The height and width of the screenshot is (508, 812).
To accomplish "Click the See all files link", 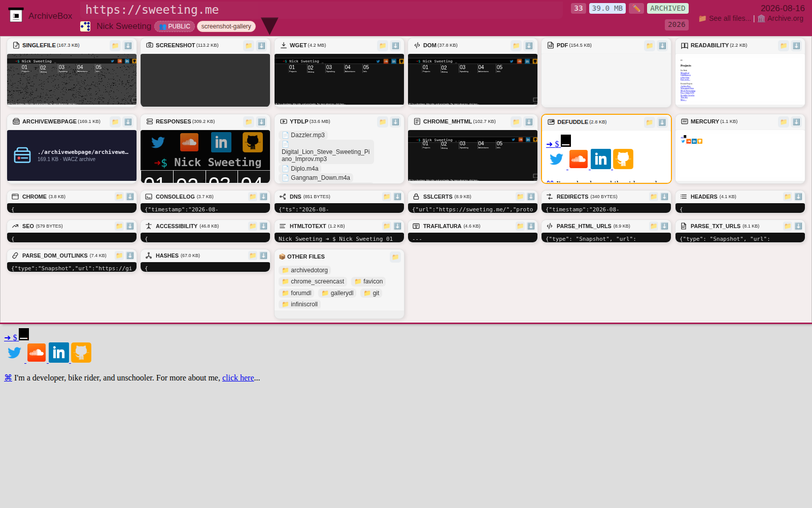I will (725, 18).
